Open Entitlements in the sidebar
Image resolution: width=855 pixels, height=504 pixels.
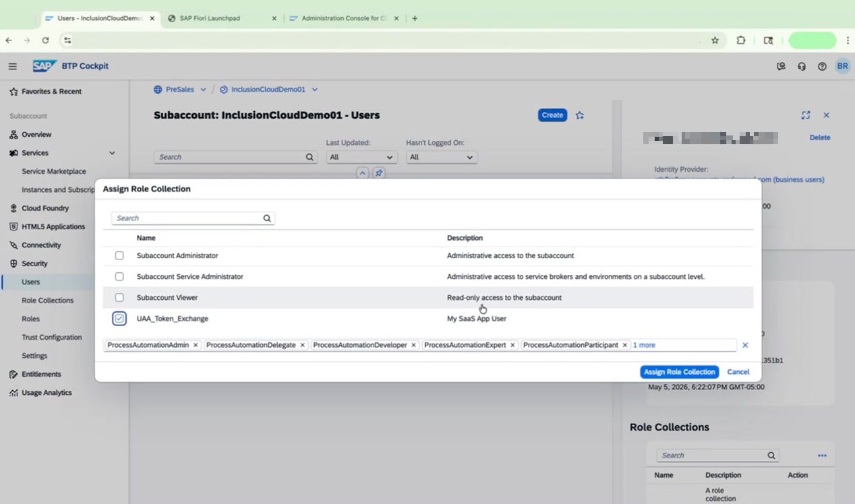point(41,375)
